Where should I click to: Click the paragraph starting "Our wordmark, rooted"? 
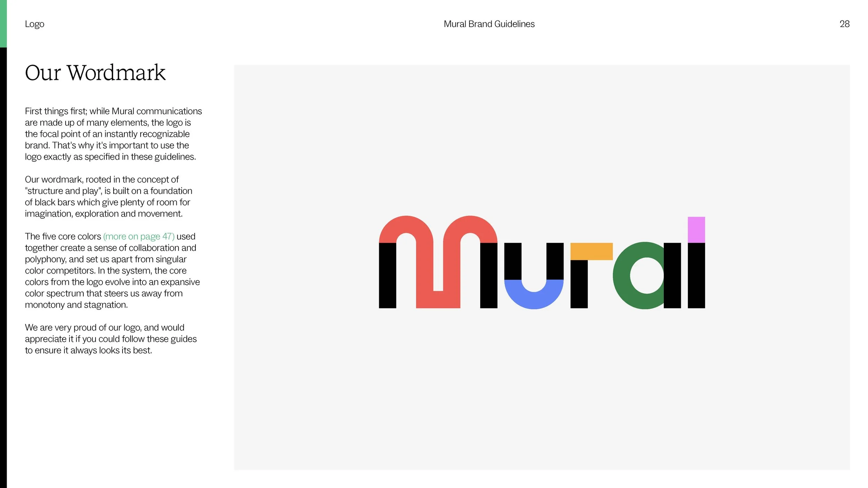[x=108, y=197]
